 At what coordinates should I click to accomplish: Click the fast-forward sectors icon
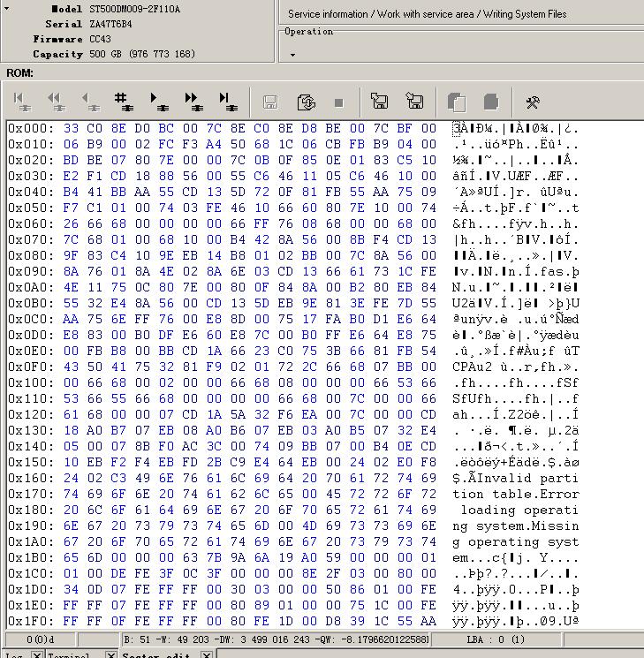click(193, 102)
